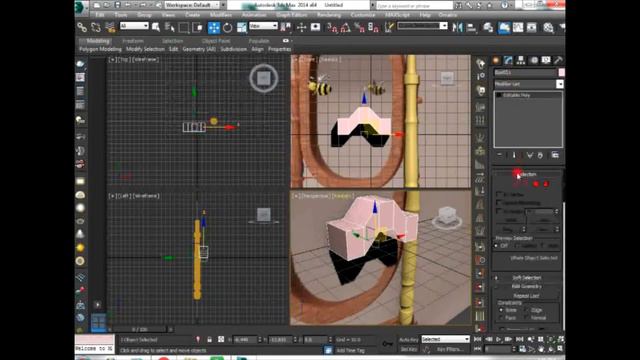Click the object name input field
This screenshot has height=360, width=640.
pyautogui.click(x=525, y=73)
